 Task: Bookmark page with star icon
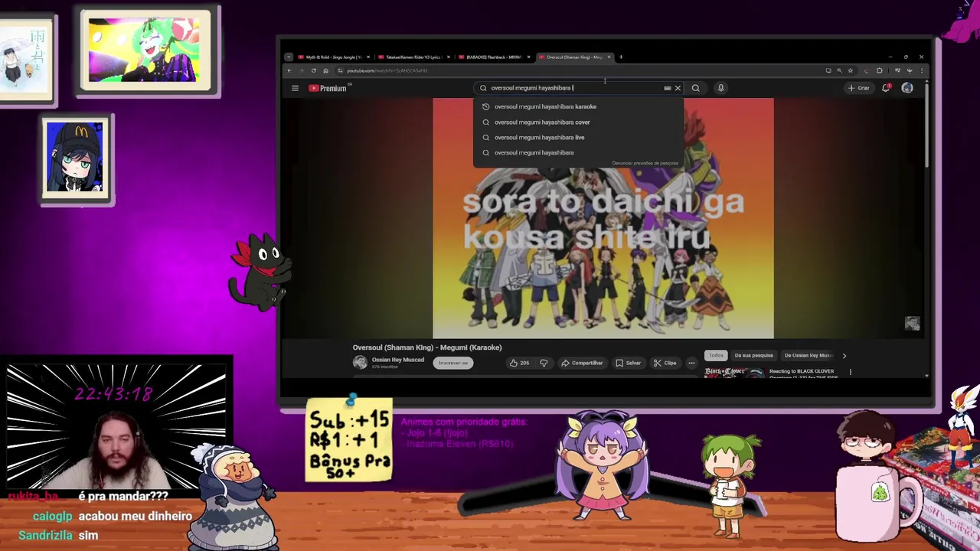point(850,70)
